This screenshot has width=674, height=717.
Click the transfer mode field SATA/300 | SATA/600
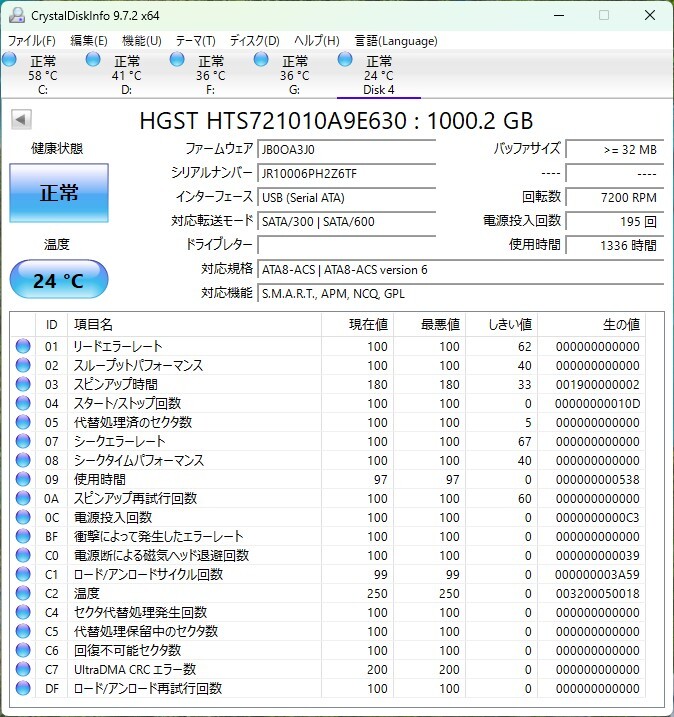point(347,221)
